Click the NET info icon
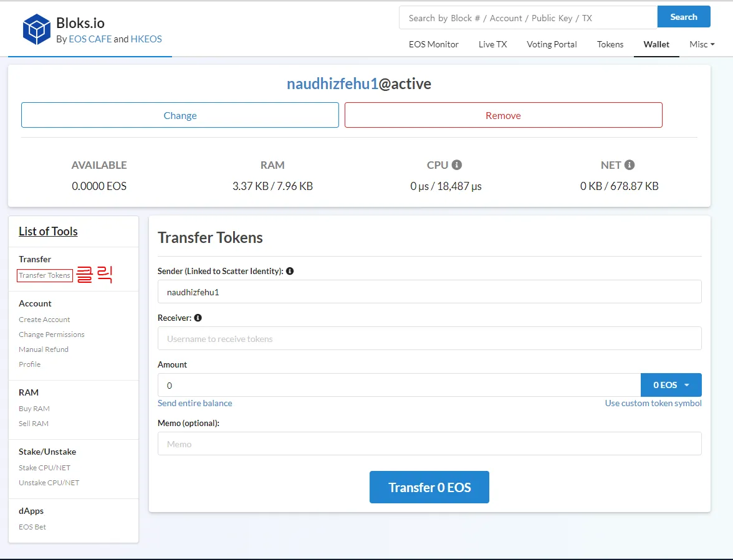The height and width of the screenshot is (560, 733). pyautogui.click(x=630, y=165)
